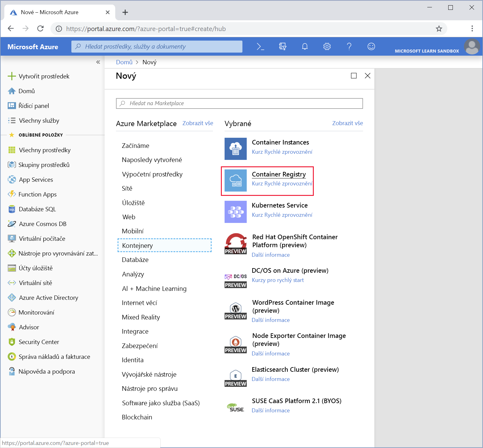The image size is (483, 448).
Task: Click the Container Registry icon
Action: [236, 180]
